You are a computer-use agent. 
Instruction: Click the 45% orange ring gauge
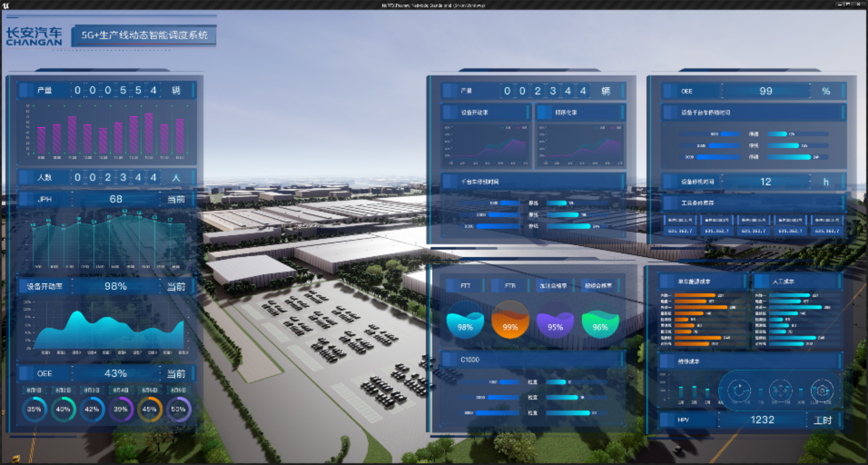[x=150, y=409]
